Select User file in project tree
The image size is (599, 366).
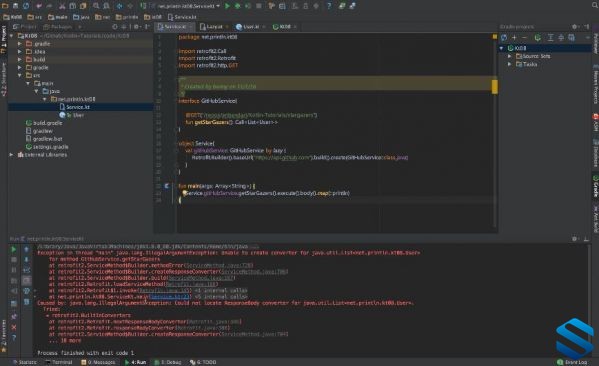pyautogui.click(x=72, y=115)
